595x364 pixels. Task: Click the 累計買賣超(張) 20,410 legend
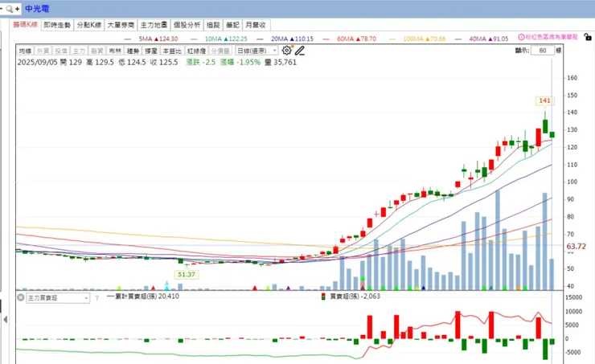tap(143, 297)
